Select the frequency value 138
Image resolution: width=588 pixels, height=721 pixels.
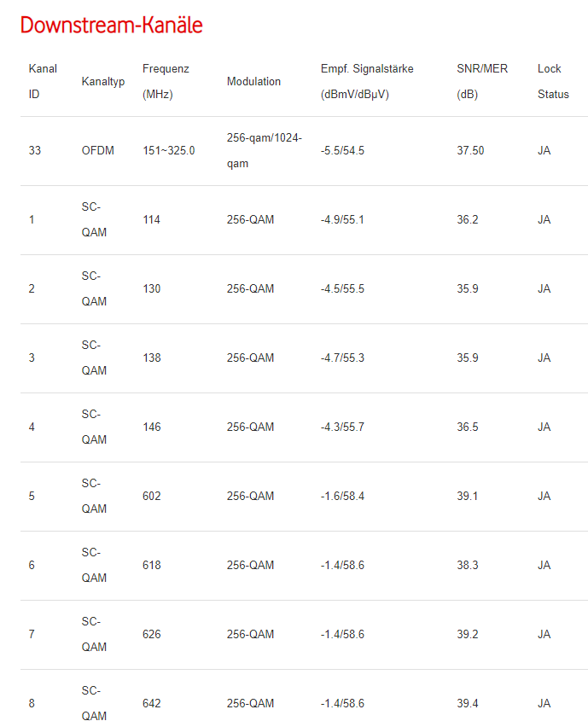point(151,358)
